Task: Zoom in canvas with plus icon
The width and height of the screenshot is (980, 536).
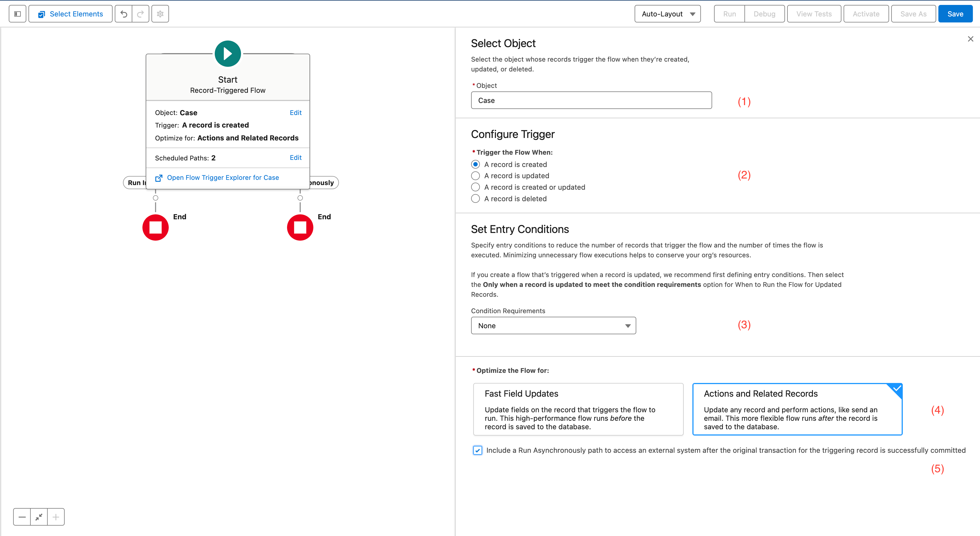Action: pos(56,517)
